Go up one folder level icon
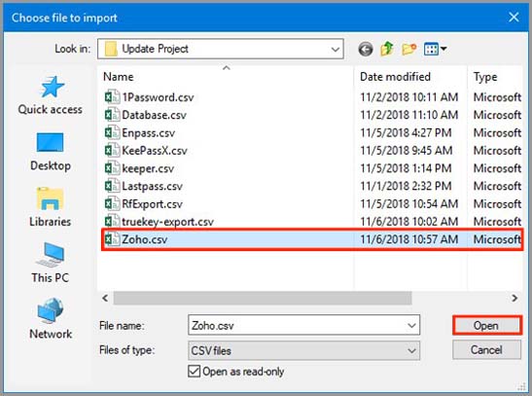This screenshot has width=532, height=396. [387, 49]
